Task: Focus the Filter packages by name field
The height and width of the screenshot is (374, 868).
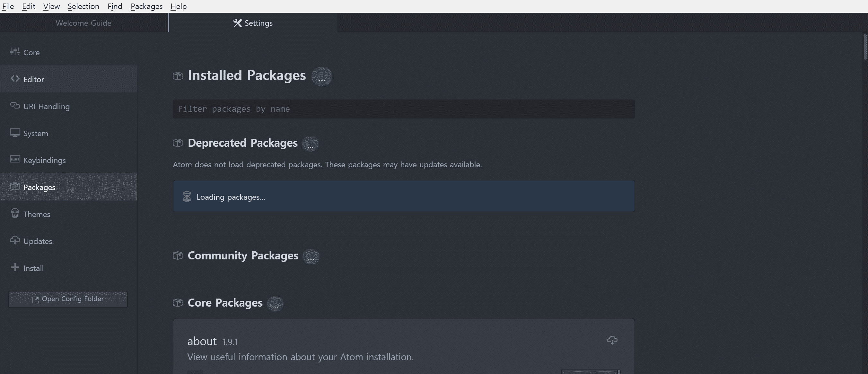Action: pyautogui.click(x=403, y=109)
